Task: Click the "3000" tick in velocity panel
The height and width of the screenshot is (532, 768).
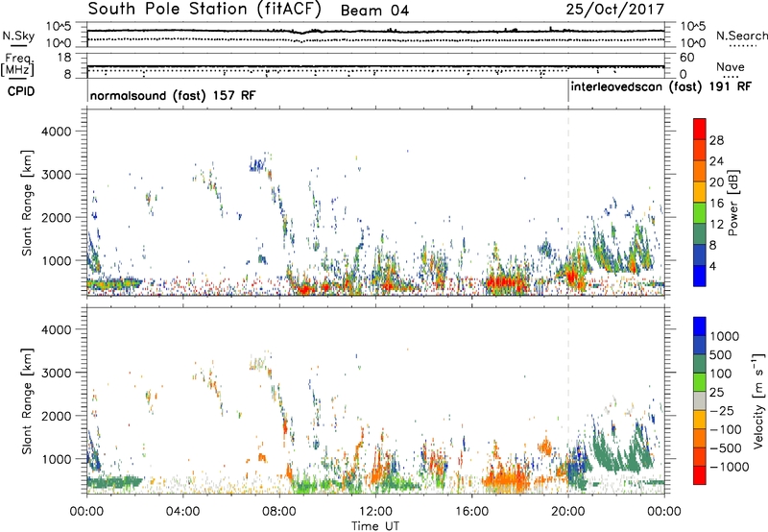Action: pyautogui.click(x=56, y=373)
